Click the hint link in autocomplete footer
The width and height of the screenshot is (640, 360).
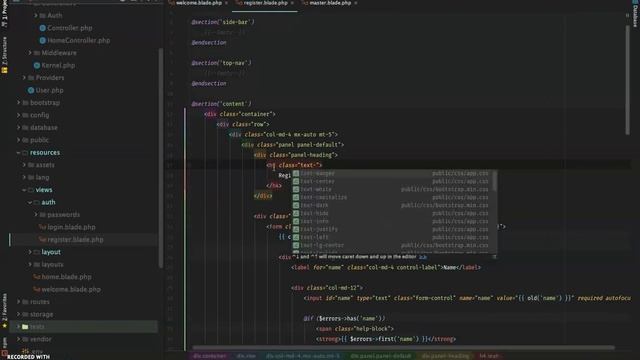pos(423,257)
